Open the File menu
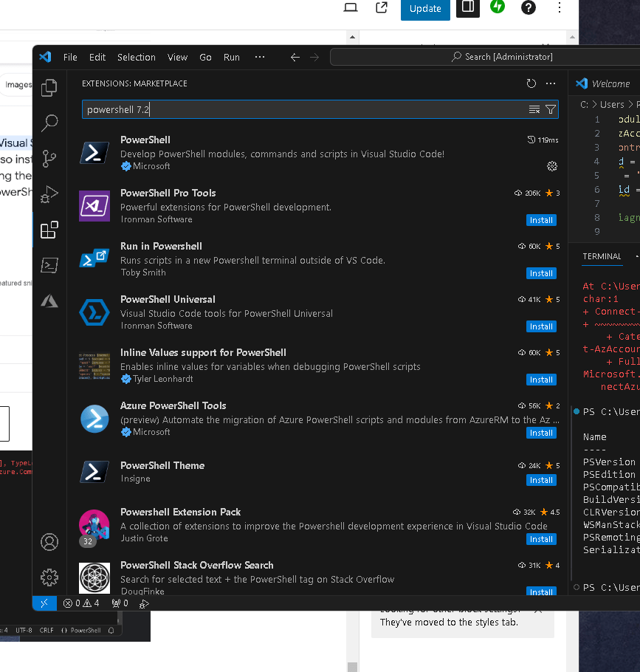640x672 pixels. [x=70, y=58]
